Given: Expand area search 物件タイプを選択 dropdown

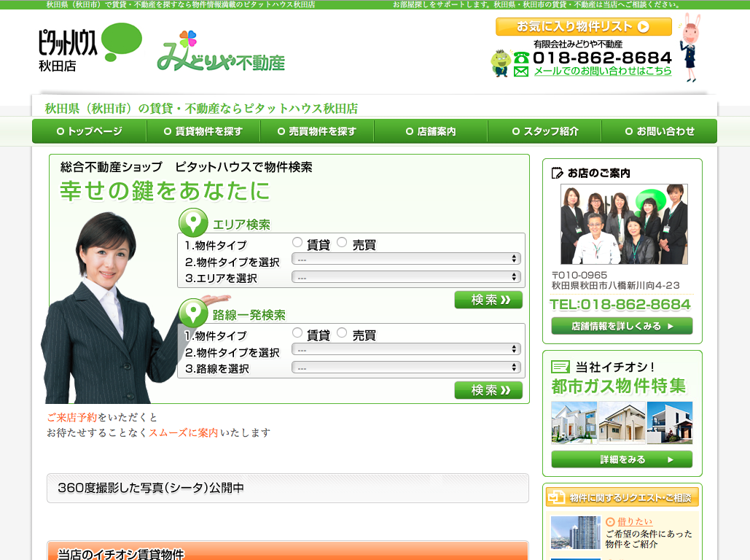Looking at the screenshot, I should click(406, 259).
